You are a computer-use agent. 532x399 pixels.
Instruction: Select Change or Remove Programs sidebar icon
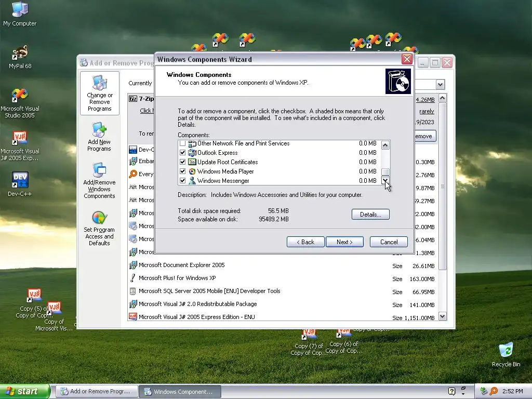99,94
